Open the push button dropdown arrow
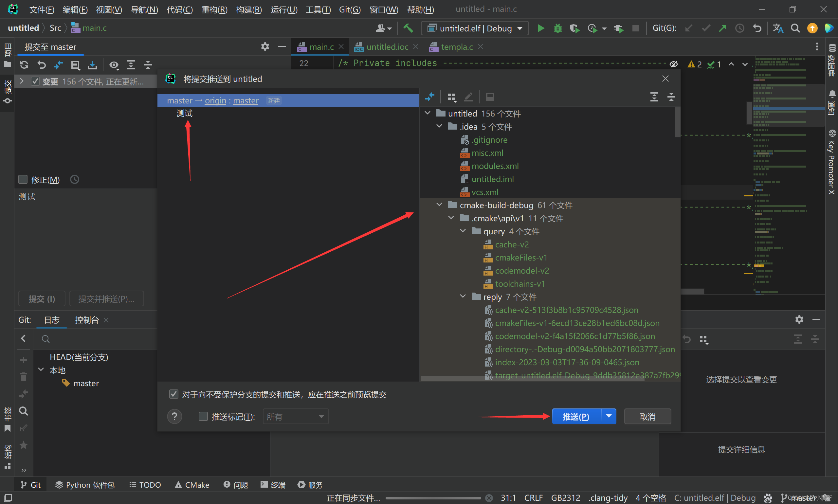Image resolution: width=838 pixels, height=504 pixels. [609, 416]
